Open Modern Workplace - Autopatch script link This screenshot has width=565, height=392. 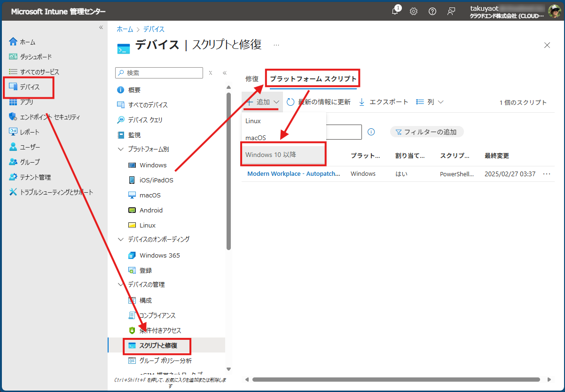click(293, 174)
